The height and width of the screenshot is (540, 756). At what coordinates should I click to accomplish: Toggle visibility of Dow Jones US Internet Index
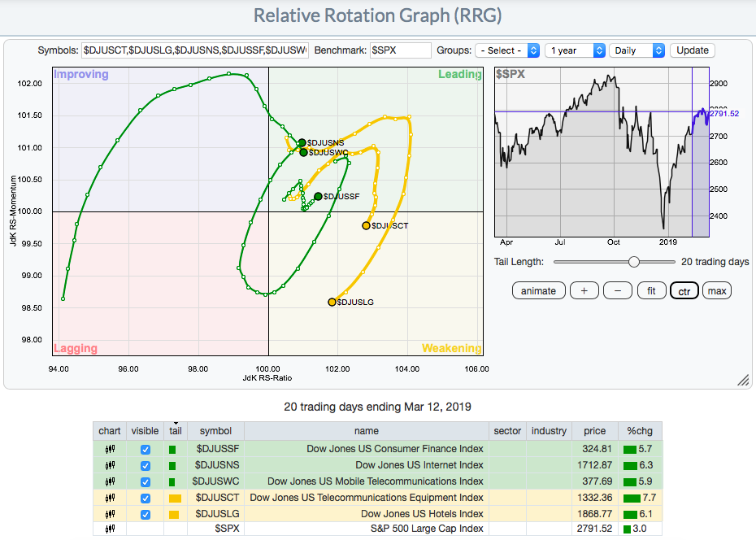tap(146, 465)
